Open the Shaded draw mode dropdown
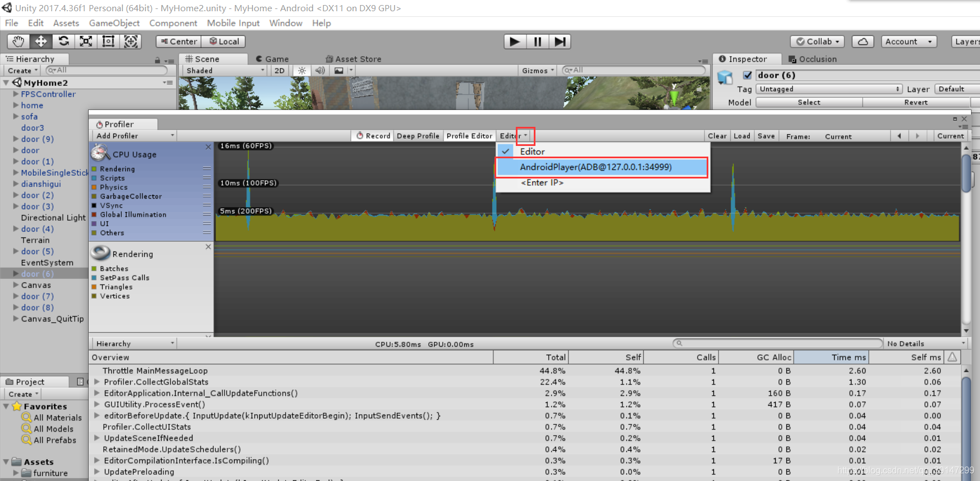 224,71
